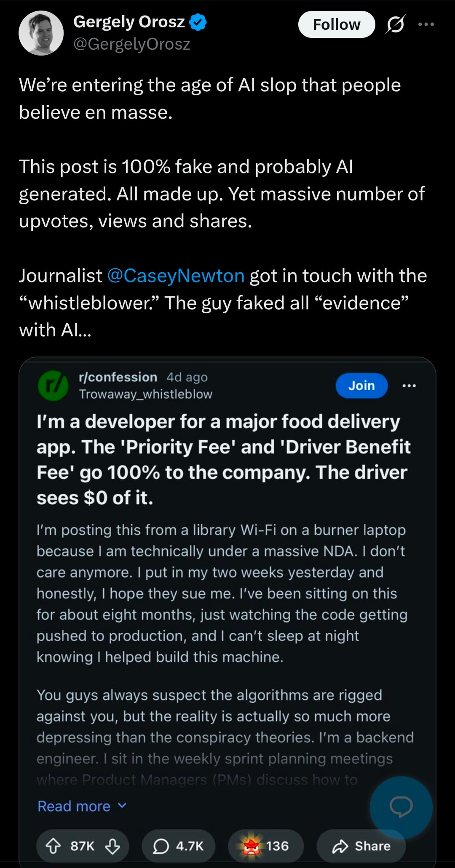This screenshot has height=868, width=455.
Task: Tap the Grok slash-circle icon
Action: tap(396, 24)
